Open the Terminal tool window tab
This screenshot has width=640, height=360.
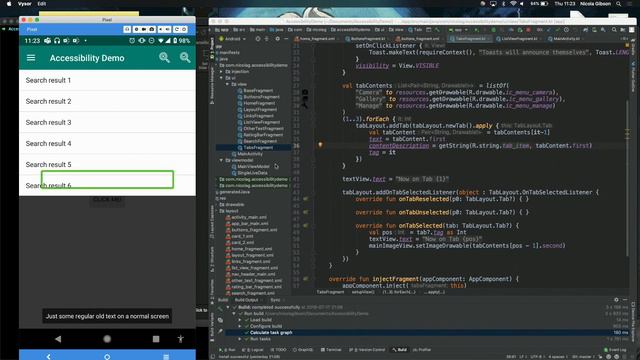(331, 350)
